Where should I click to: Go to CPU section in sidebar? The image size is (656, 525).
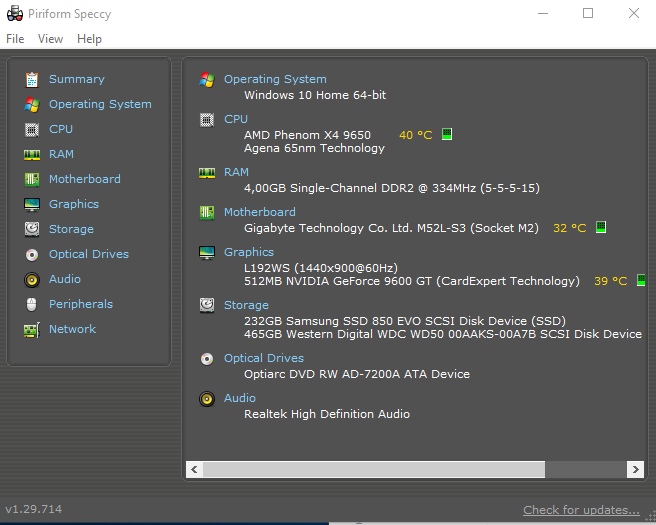click(61, 129)
